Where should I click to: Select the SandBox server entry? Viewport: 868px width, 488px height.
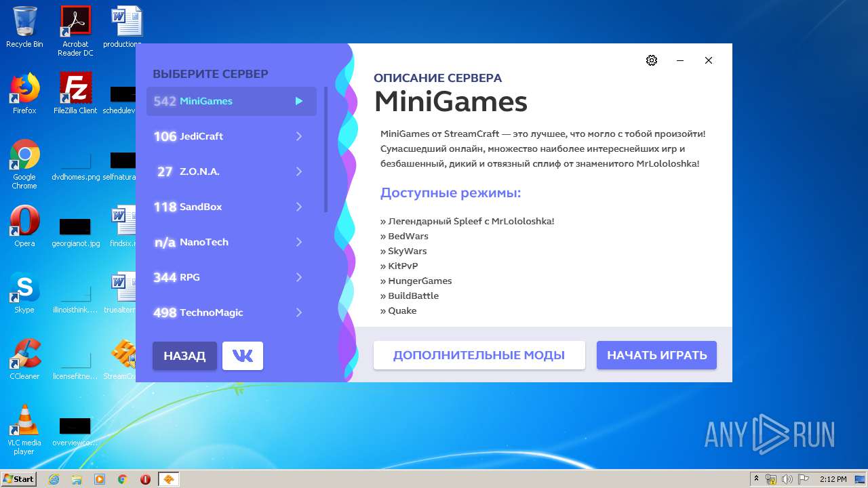pos(231,207)
